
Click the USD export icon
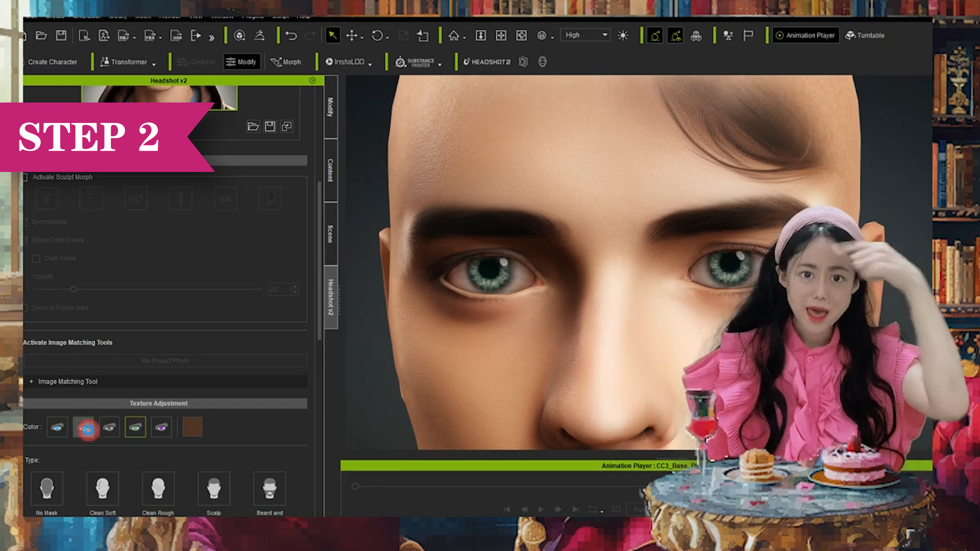point(176,36)
